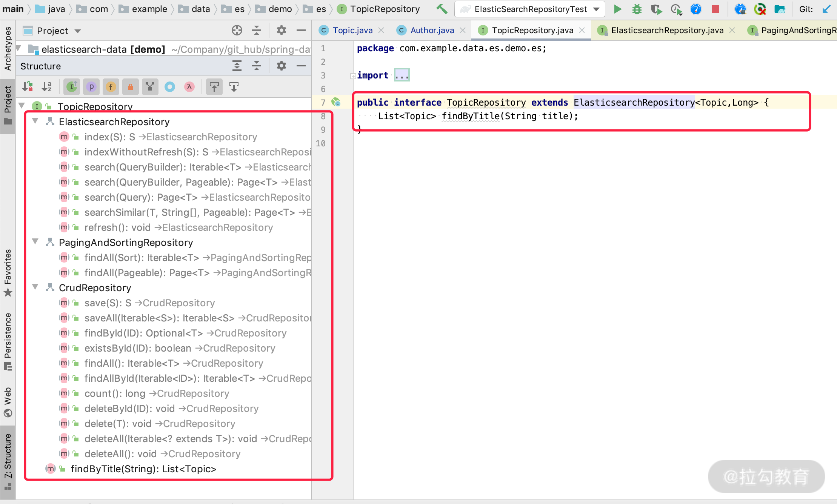Click Autoscroll to Source icon

coord(214,87)
